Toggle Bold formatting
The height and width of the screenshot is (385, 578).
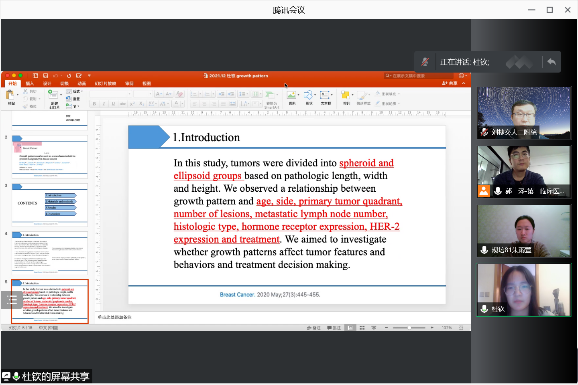point(95,104)
